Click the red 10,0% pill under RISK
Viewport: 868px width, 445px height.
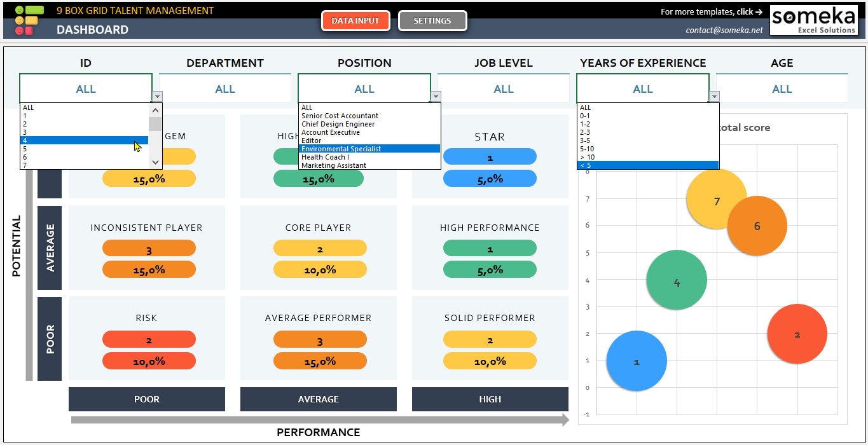tap(149, 360)
